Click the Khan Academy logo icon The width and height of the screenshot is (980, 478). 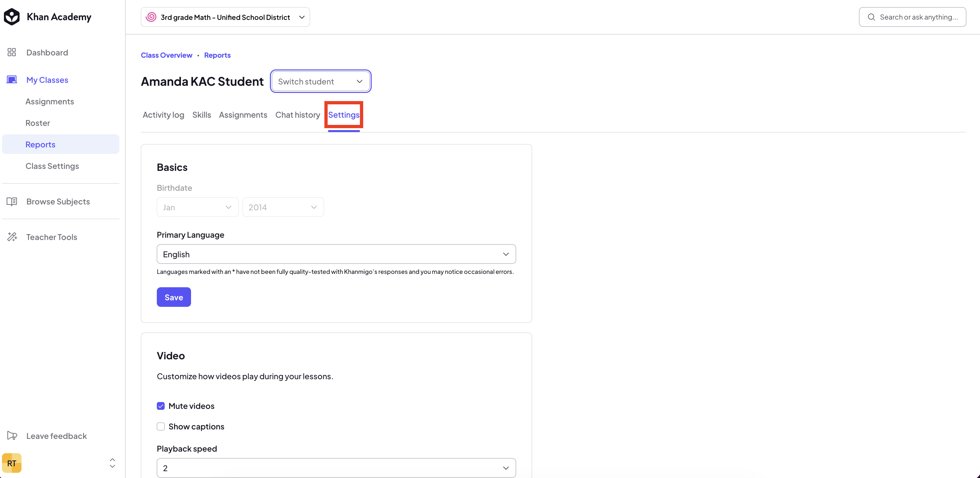click(12, 17)
